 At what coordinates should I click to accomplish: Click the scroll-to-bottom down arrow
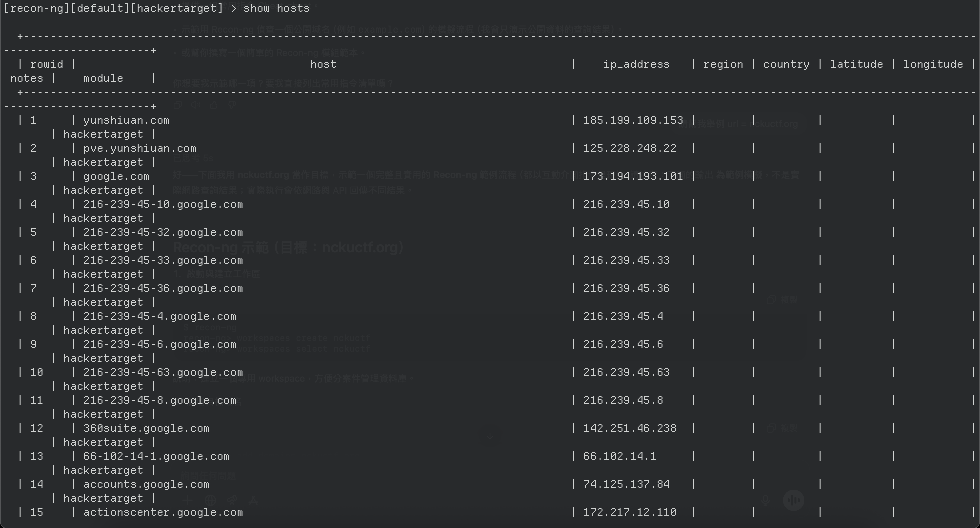pyautogui.click(x=490, y=436)
